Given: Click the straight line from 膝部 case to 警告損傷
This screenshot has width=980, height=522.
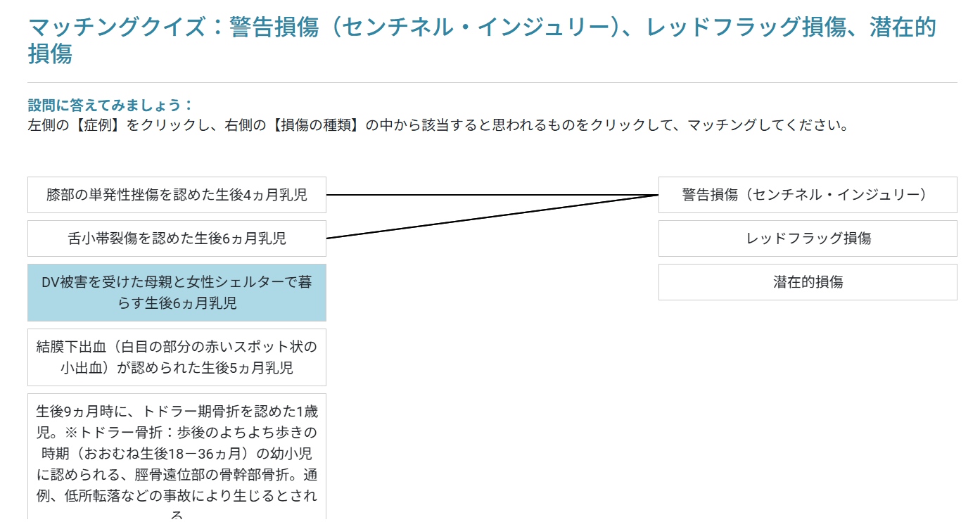Looking at the screenshot, I should [492, 195].
